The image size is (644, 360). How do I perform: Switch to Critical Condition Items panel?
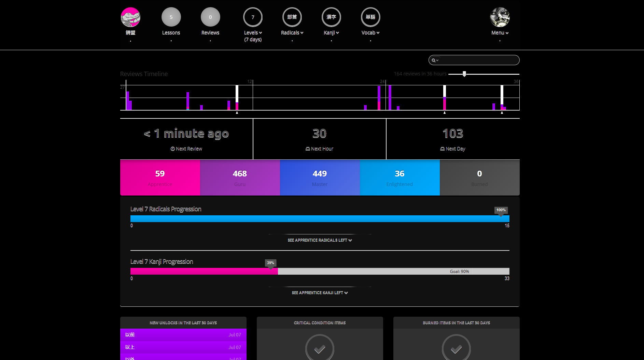click(x=320, y=322)
